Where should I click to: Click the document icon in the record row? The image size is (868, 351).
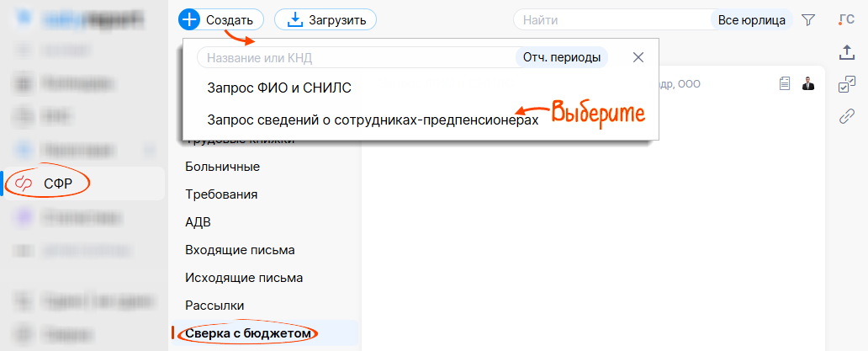[x=785, y=83]
